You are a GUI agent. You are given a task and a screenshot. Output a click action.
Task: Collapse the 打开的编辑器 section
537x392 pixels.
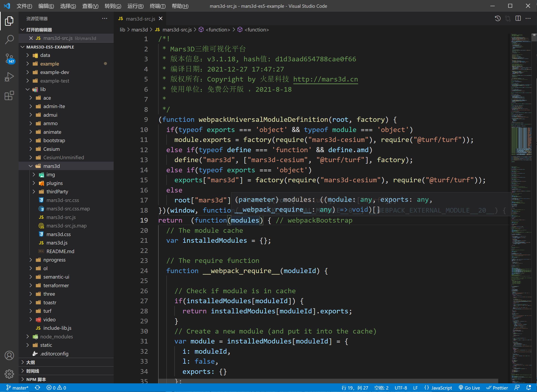click(66, 30)
